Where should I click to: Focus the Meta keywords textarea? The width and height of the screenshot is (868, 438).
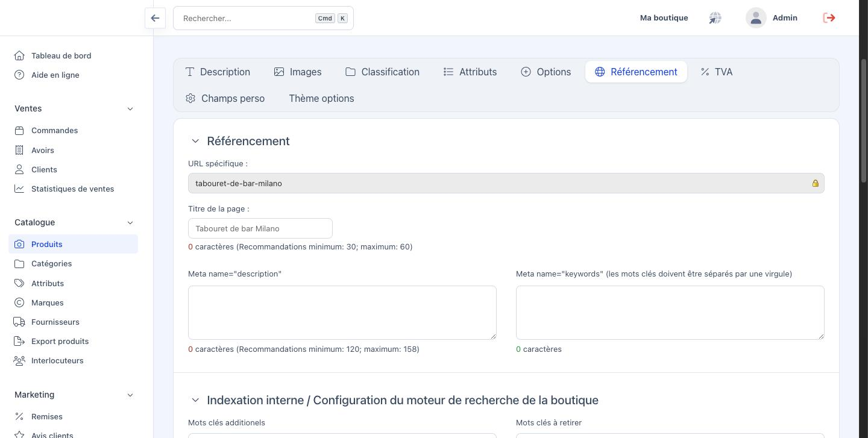tap(670, 313)
